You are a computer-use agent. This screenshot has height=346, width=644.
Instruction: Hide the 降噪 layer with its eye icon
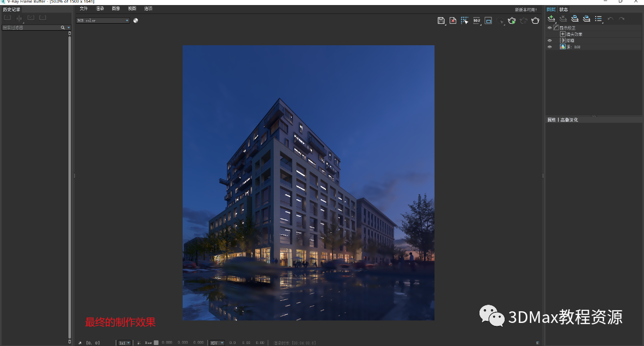click(x=549, y=40)
